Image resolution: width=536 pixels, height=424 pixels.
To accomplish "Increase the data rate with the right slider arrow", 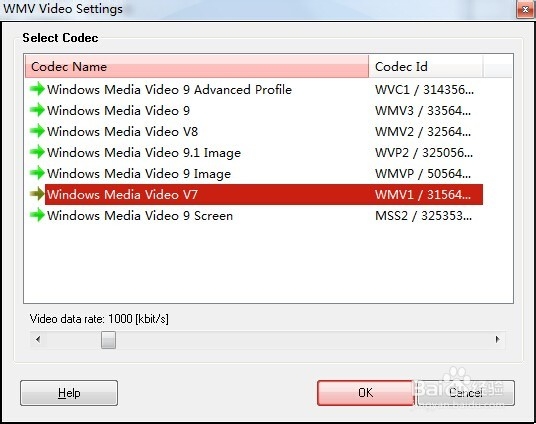I will click(497, 340).
